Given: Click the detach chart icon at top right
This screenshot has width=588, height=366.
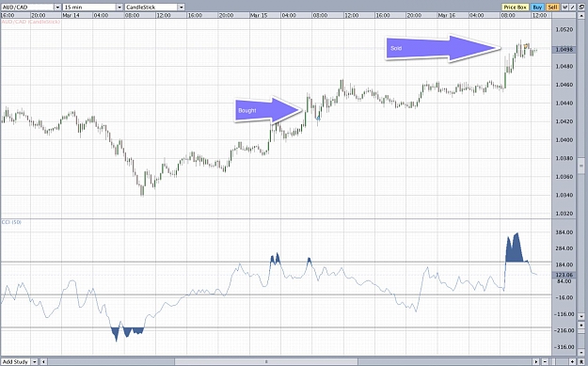Looking at the screenshot, I should pyautogui.click(x=581, y=8).
